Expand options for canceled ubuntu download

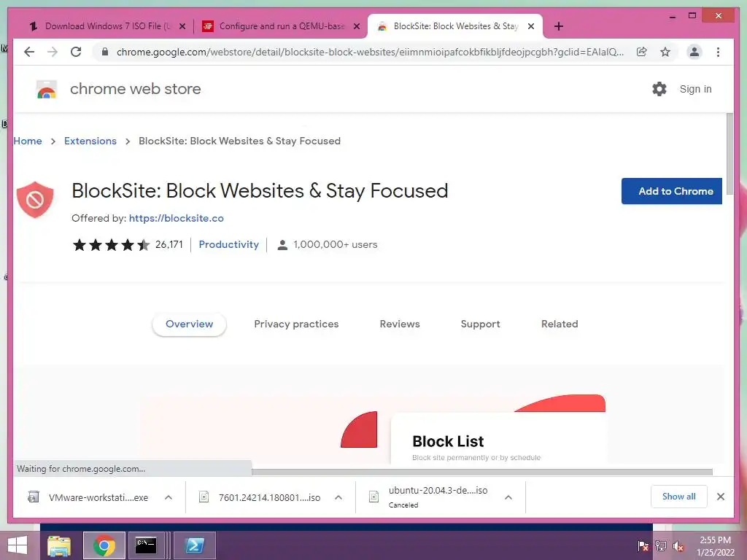508,497
